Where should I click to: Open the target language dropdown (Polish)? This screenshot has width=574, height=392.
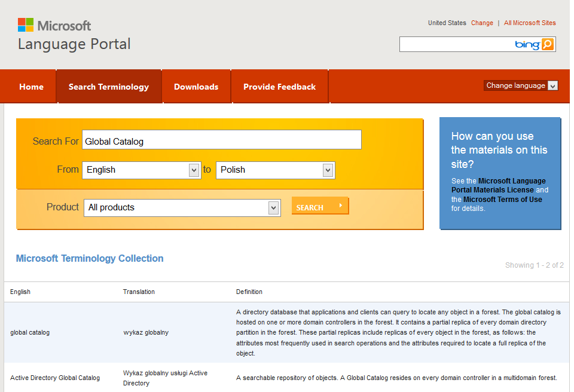[275, 170]
